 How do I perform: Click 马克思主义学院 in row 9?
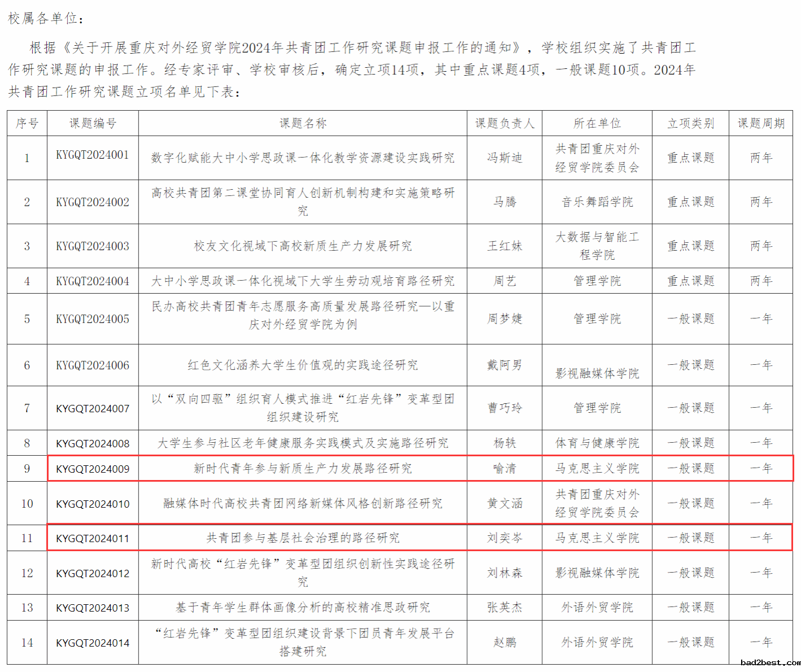tap(597, 469)
